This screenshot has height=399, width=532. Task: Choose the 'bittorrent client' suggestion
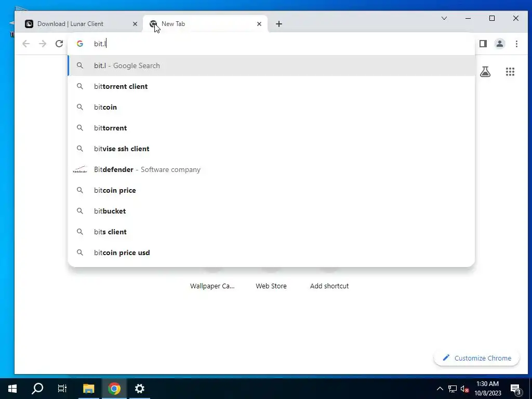[271, 86]
